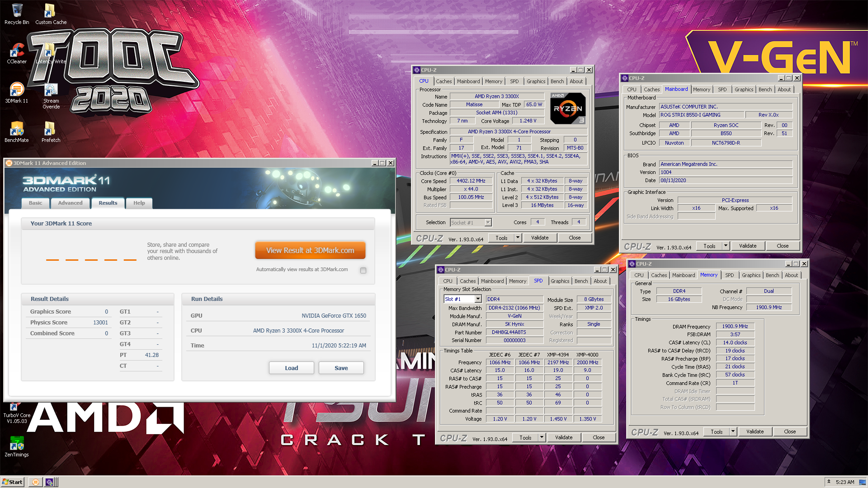This screenshot has height=488, width=868.
Task: Open the Latency Write desktop shortcut
Action: click(51, 53)
